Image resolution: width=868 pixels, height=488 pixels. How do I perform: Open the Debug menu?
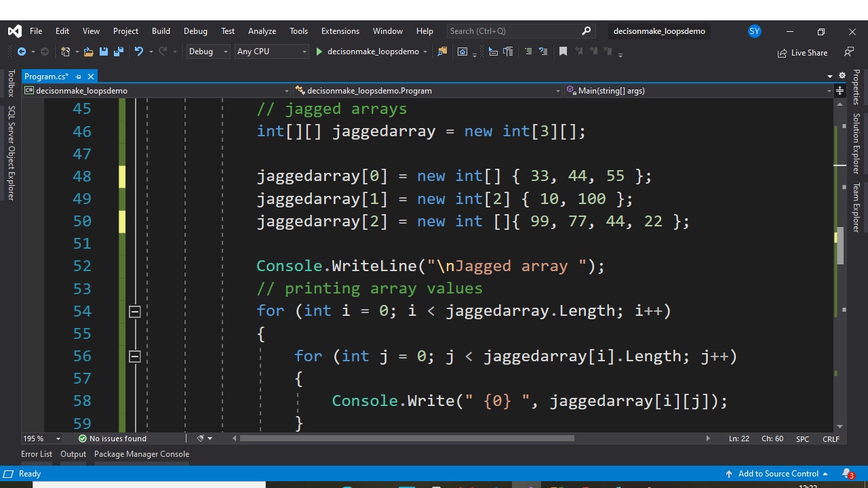click(x=195, y=30)
